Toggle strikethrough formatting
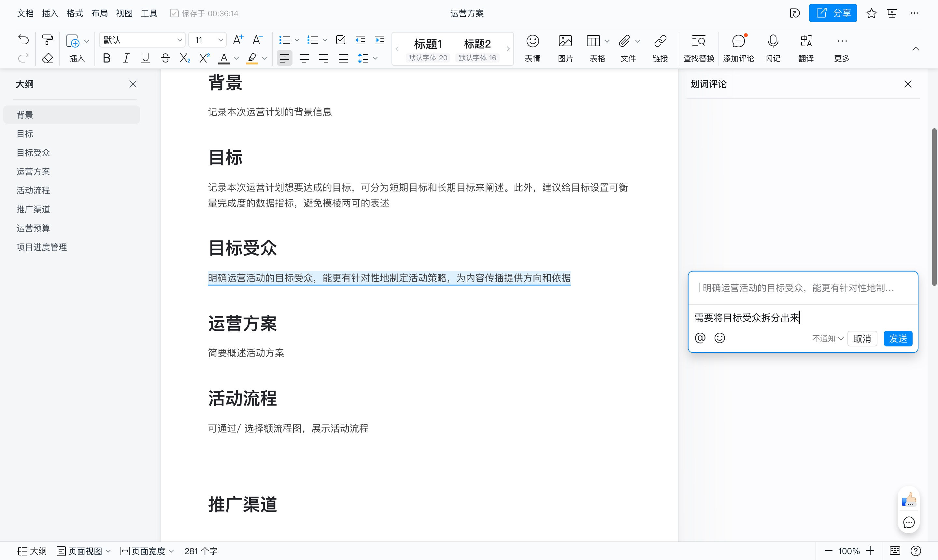 [x=165, y=58]
